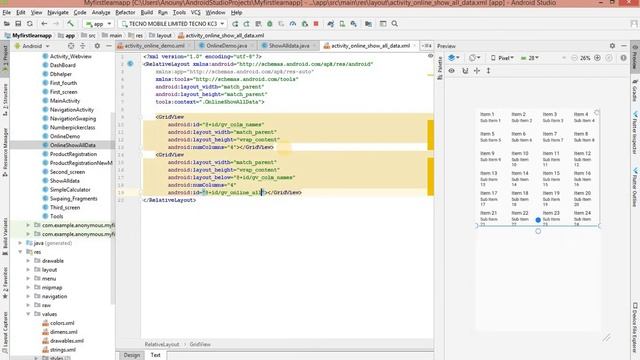Image resolution: width=640 pixels, height=360 pixels.
Task: Click the Profile app gauge icon
Action: (293, 24)
